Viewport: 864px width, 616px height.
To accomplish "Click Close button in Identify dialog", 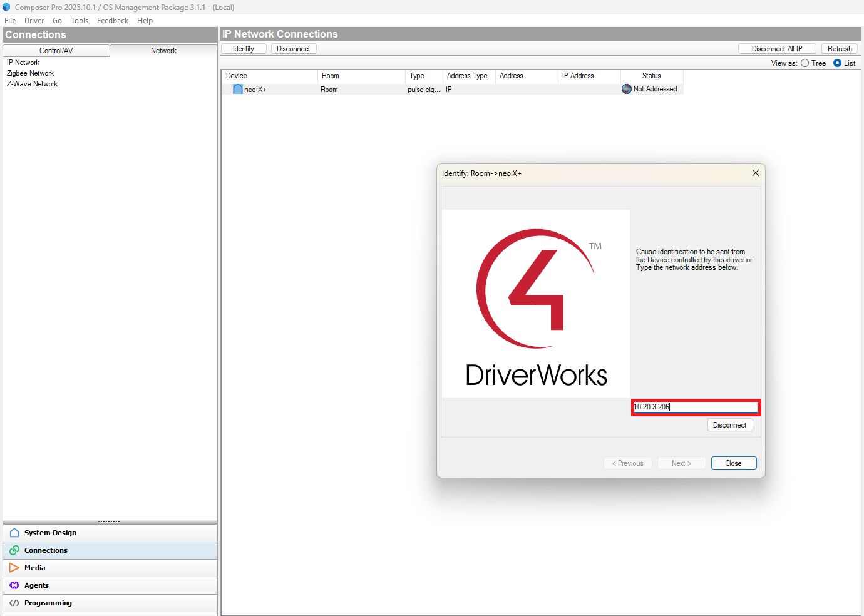I will point(734,463).
